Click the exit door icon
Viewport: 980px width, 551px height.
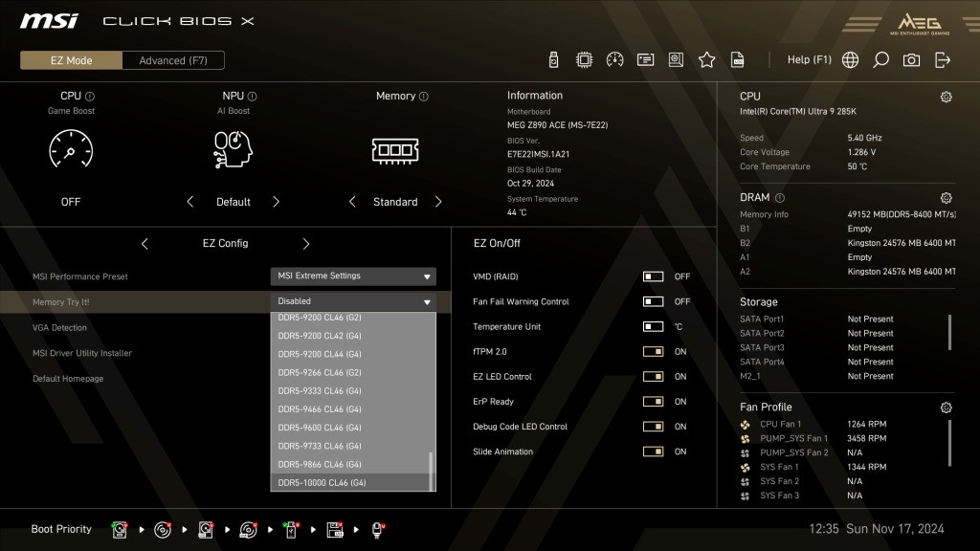[x=943, y=60]
